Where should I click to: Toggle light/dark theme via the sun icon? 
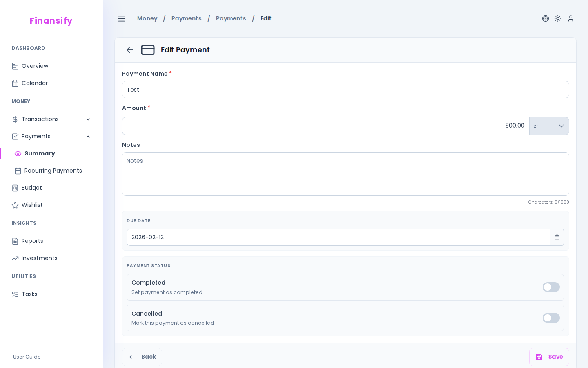click(558, 18)
